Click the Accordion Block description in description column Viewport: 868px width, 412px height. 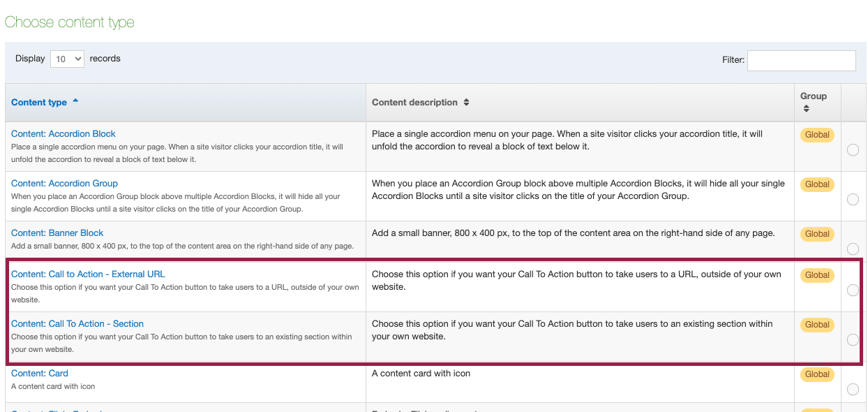[x=567, y=140]
